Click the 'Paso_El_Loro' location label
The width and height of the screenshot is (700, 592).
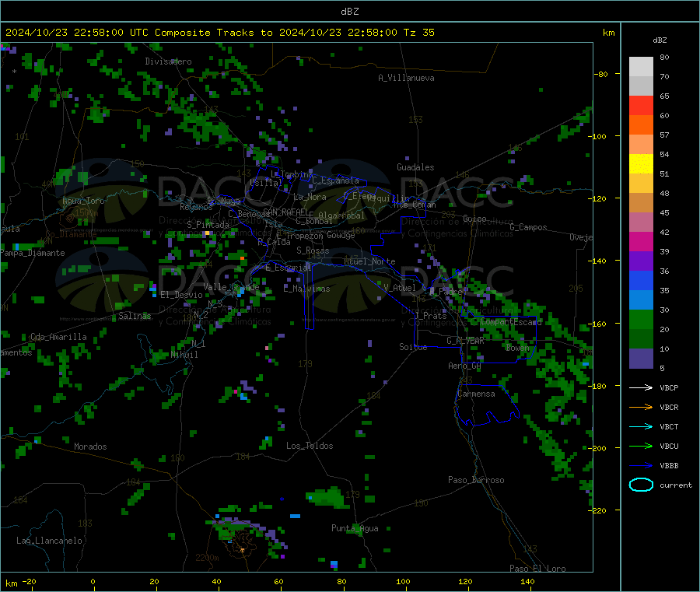tap(537, 569)
